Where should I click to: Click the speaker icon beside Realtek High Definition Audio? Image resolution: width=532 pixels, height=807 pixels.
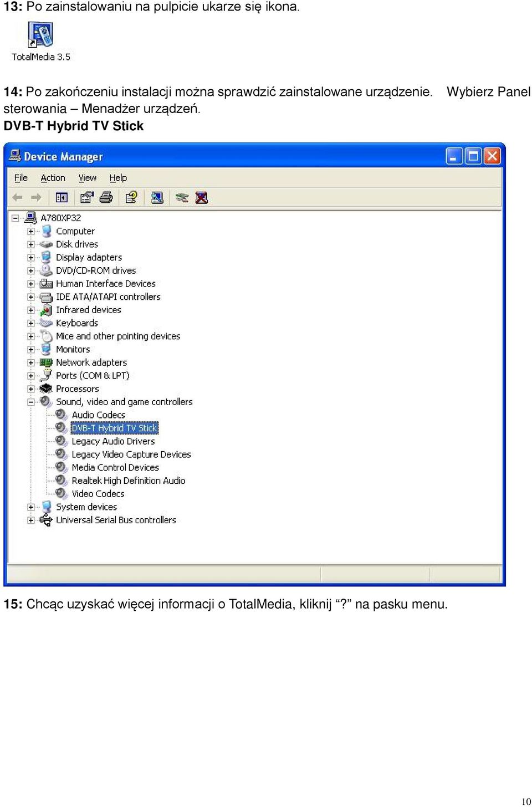[x=62, y=481]
